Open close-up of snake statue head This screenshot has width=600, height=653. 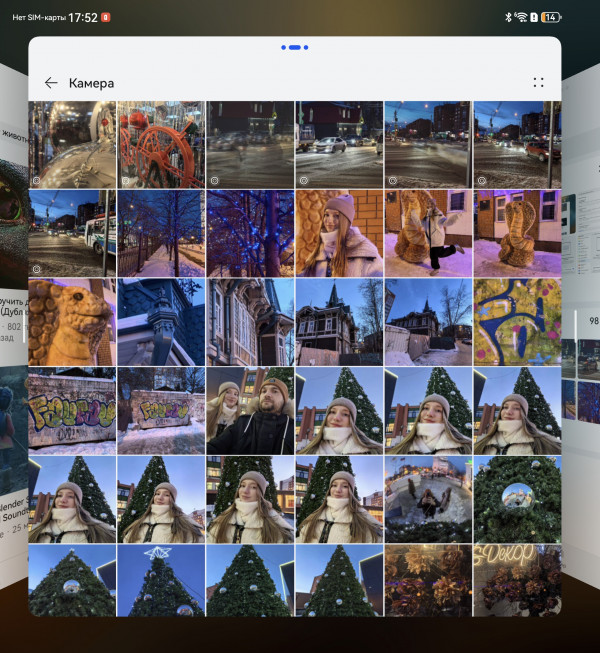pos(72,322)
